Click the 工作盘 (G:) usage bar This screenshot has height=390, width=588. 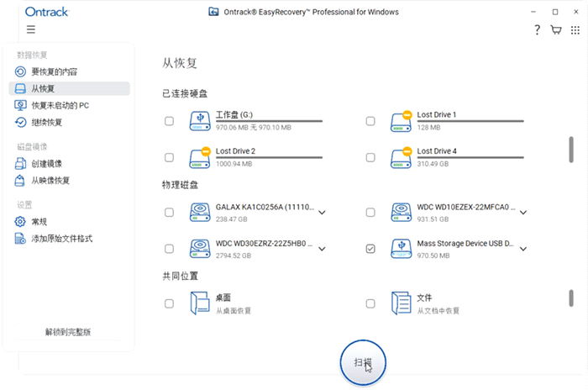(x=270, y=121)
